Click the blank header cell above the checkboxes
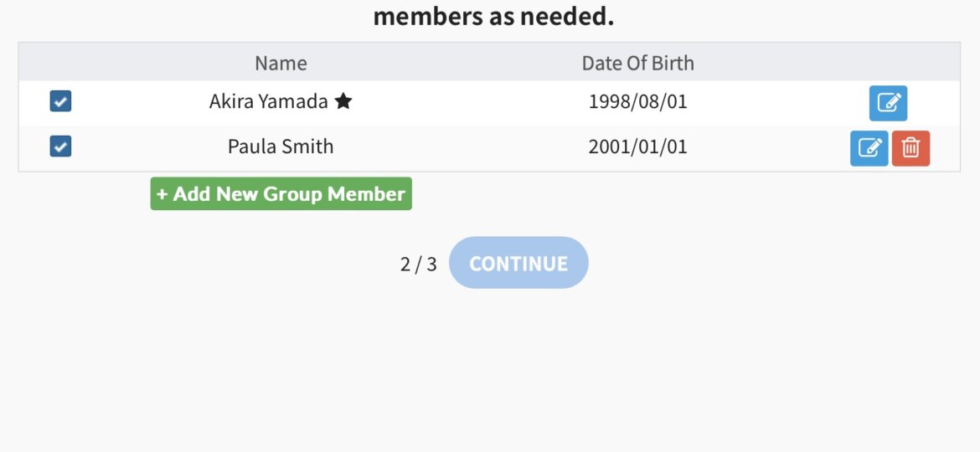The width and height of the screenshot is (980, 452). (60, 63)
